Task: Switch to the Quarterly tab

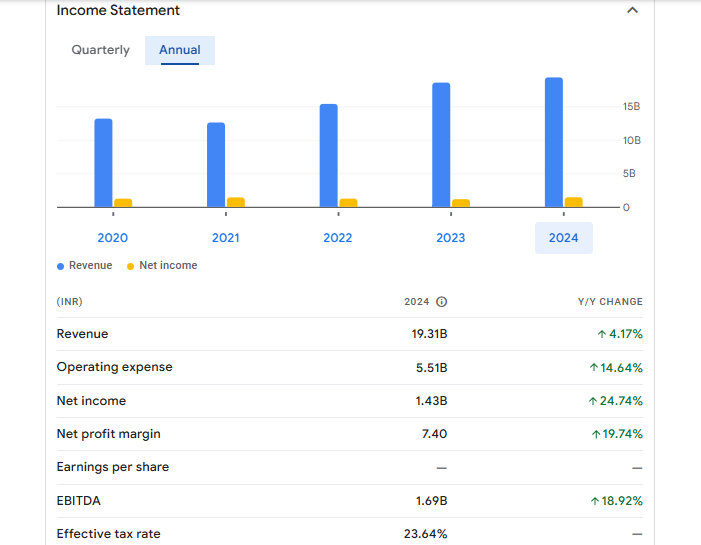Action: (x=101, y=50)
